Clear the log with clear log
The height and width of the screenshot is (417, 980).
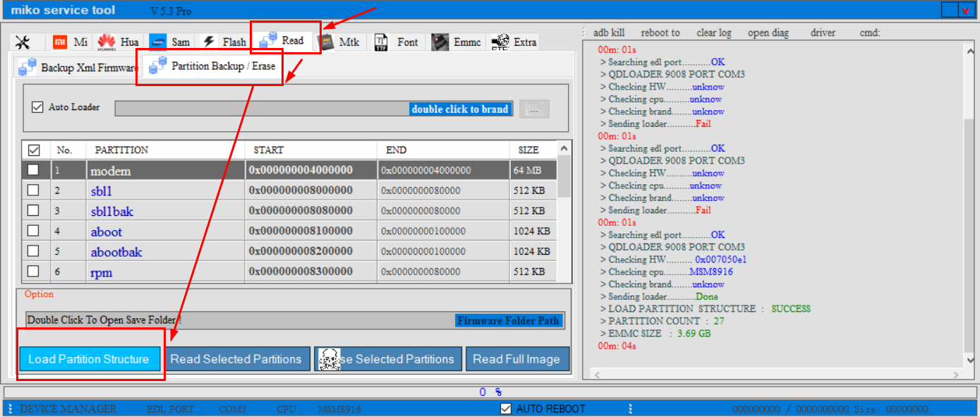coord(714,32)
